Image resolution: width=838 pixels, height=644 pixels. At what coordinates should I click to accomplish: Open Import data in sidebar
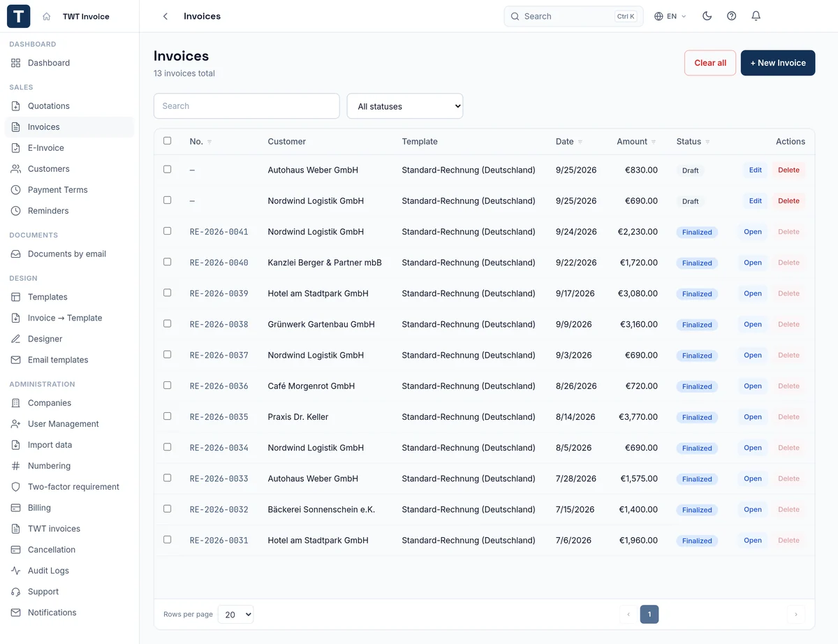point(70,445)
